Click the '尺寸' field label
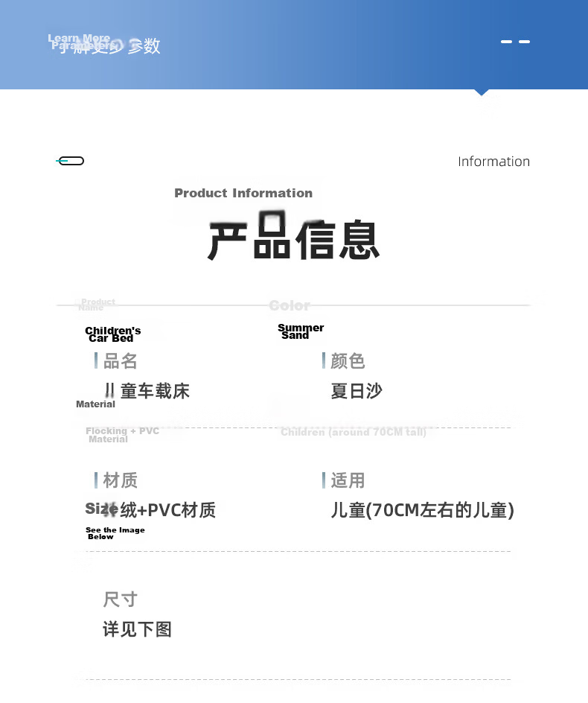588x703 pixels. (x=120, y=599)
